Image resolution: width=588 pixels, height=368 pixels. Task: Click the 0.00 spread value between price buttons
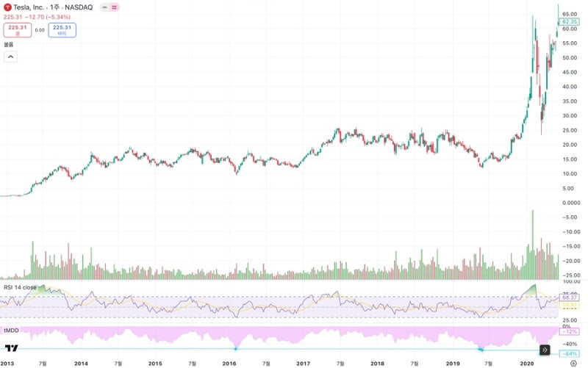click(40, 30)
